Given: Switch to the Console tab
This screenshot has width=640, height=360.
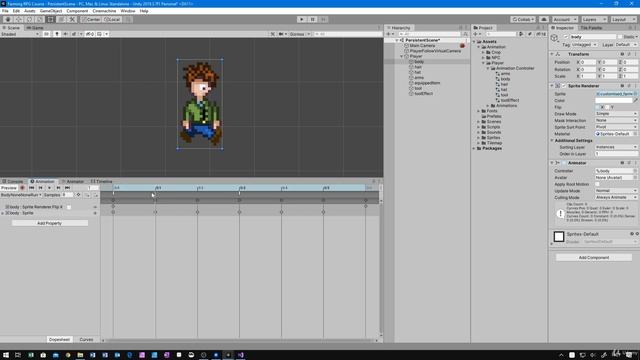Looking at the screenshot, I should coord(13,181).
